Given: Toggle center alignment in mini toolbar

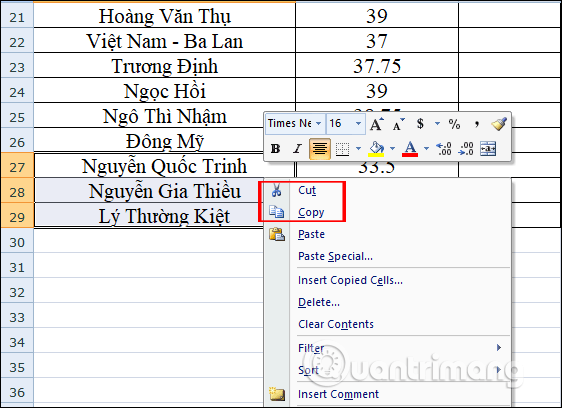Looking at the screenshot, I should [x=320, y=148].
